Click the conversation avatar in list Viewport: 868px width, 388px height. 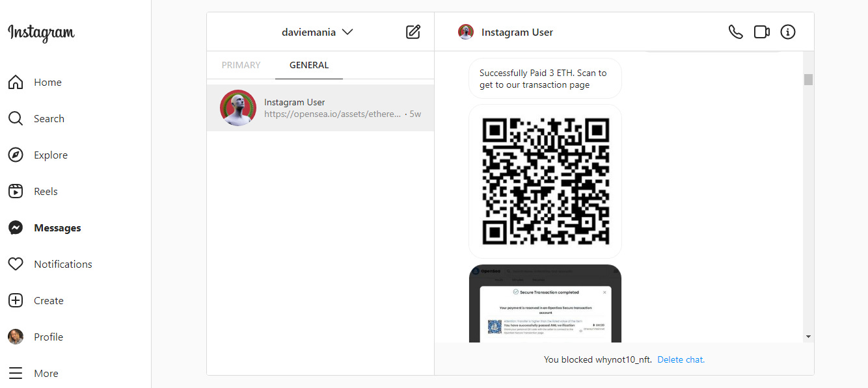tap(238, 108)
